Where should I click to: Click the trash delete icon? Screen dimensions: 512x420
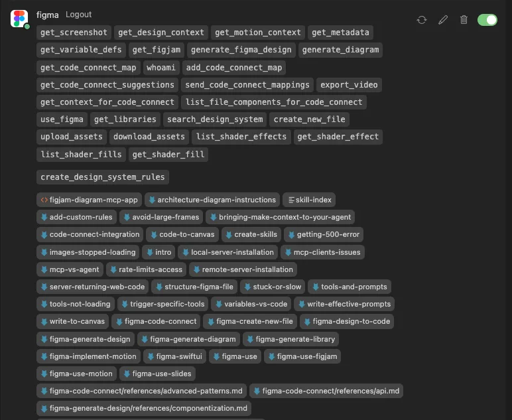464,20
